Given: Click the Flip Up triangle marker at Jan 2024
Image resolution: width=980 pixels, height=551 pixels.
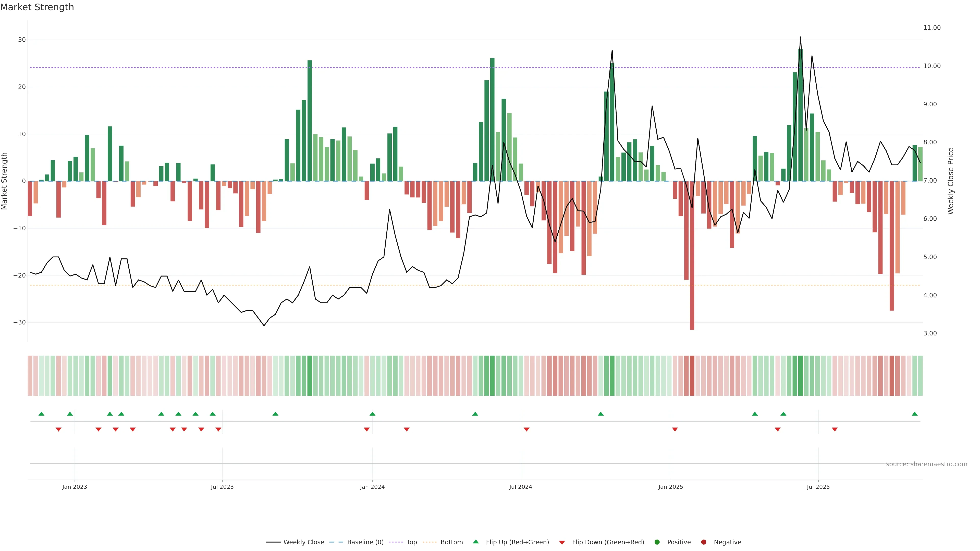Looking at the screenshot, I should pyautogui.click(x=372, y=414).
